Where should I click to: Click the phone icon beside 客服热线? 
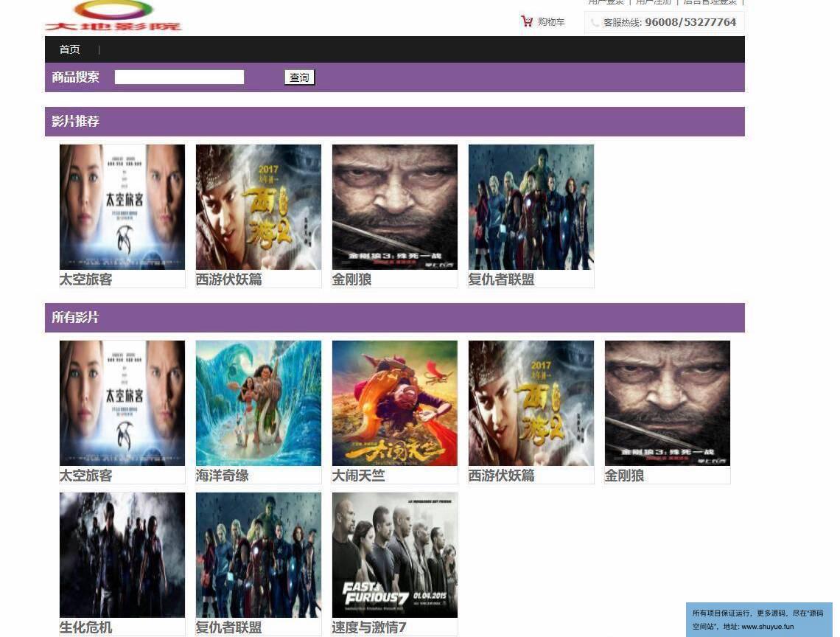[594, 23]
